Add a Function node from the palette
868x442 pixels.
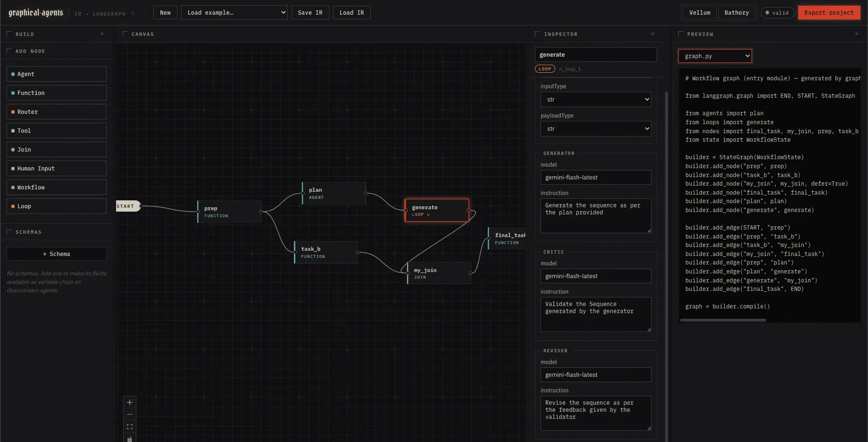tap(57, 93)
